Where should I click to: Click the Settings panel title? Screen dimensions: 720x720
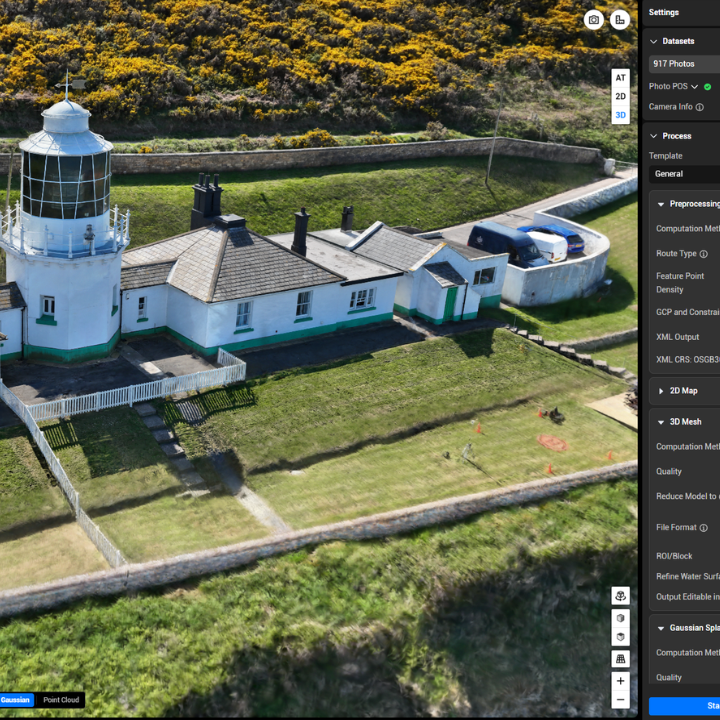[x=664, y=12]
